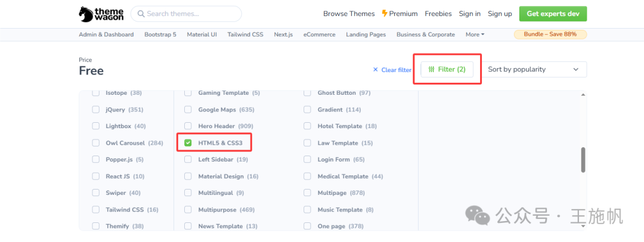Open Next.js category

tap(283, 35)
